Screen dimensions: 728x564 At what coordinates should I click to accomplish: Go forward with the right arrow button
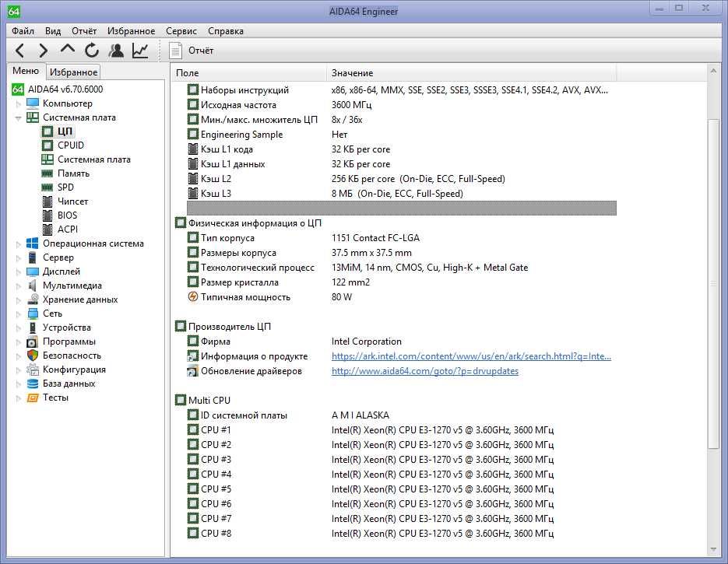coord(43,50)
